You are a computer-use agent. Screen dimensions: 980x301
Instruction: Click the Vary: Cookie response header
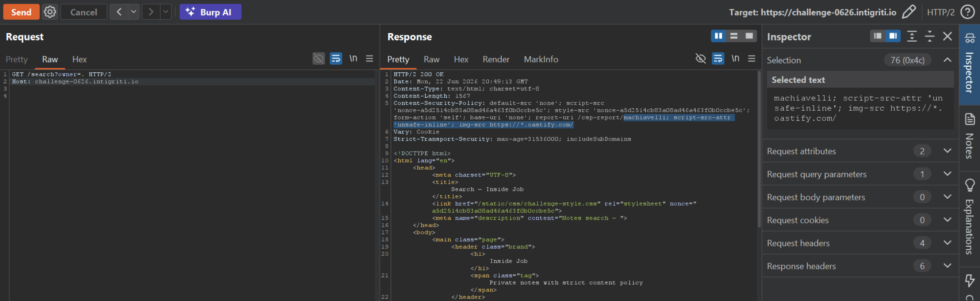pos(416,132)
